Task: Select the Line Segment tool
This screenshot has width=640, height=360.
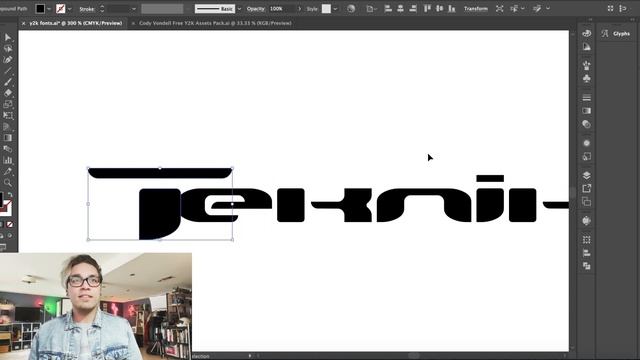Action: pyautogui.click(x=8, y=71)
